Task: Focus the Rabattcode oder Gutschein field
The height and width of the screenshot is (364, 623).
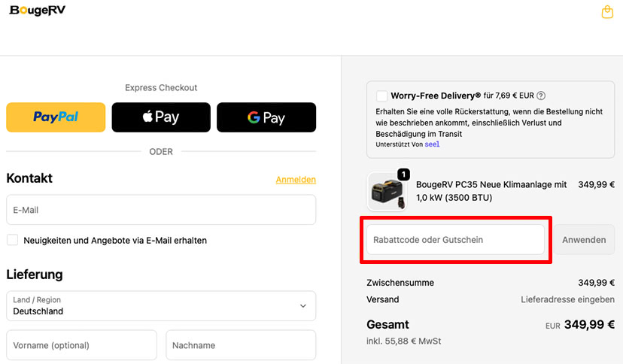Action: [455, 240]
